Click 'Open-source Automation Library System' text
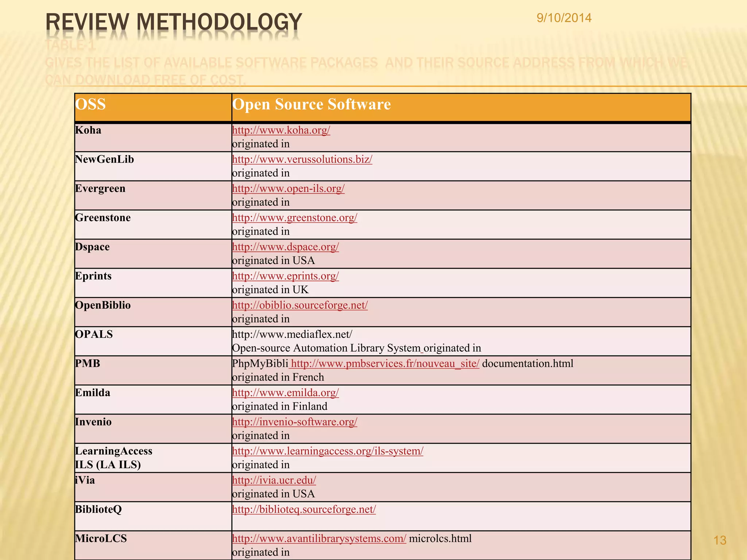Viewport: 747px width, 560px height. click(x=326, y=348)
